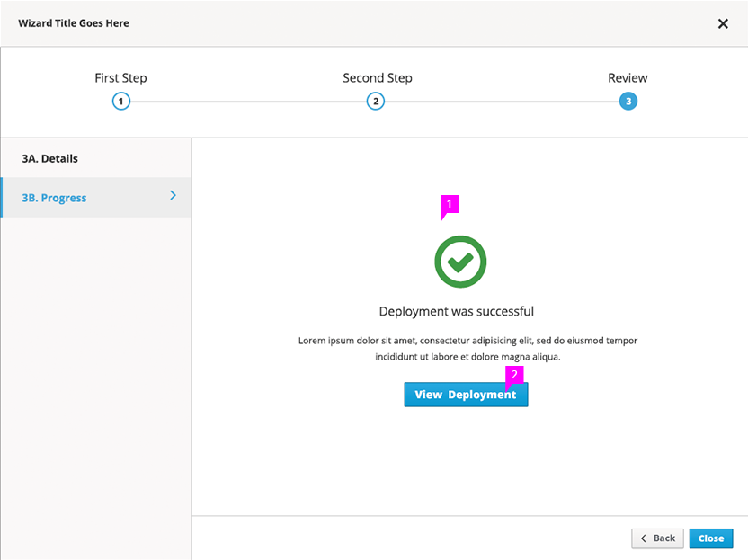Select the step 3 Review circle
This screenshot has height=560, width=748.
coord(628,102)
